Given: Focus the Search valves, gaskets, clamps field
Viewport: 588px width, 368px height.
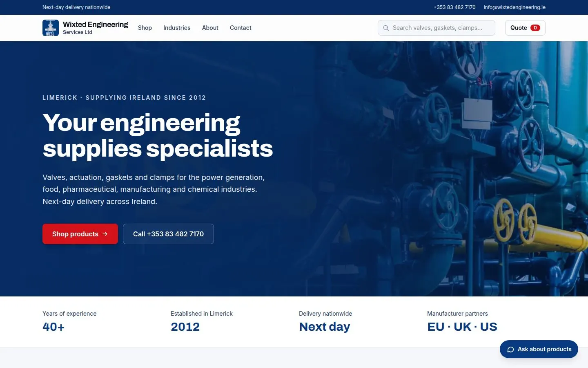Looking at the screenshot, I should click(437, 28).
